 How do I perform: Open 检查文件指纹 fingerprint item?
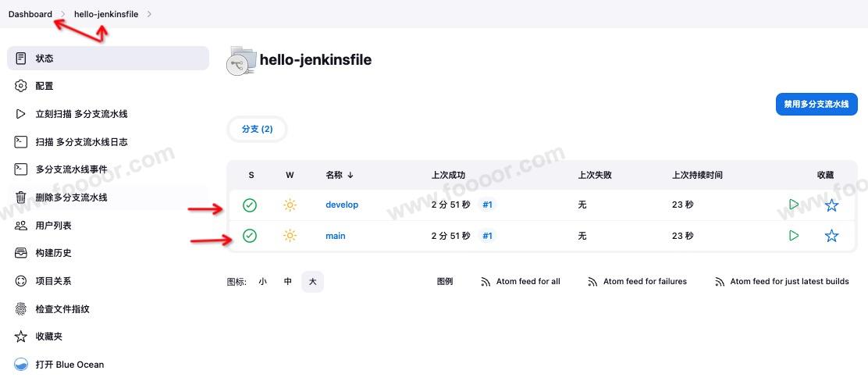[x=62, y=309]
